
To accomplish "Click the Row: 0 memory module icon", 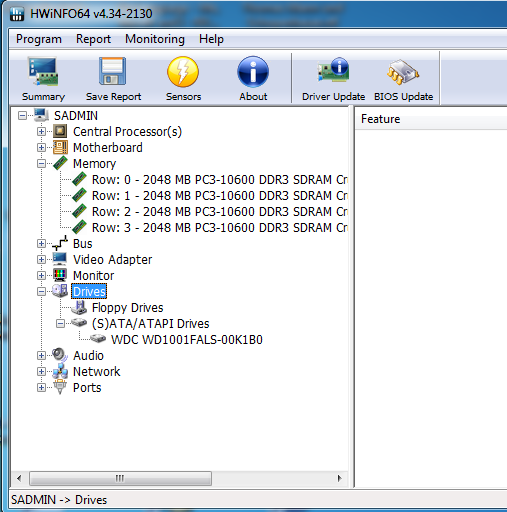I will (x=79, y=179).
